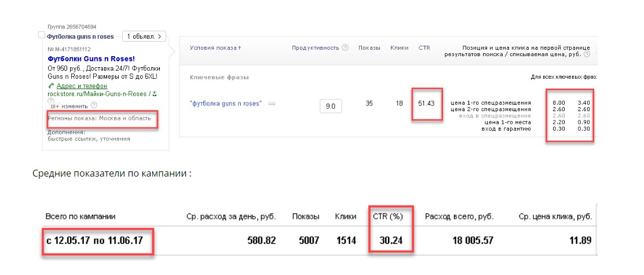Click help icon after 'списываемая цена, руб.'
Viewport: 644px width, 275px height.
pyautogui.click(x=587, y=54)
